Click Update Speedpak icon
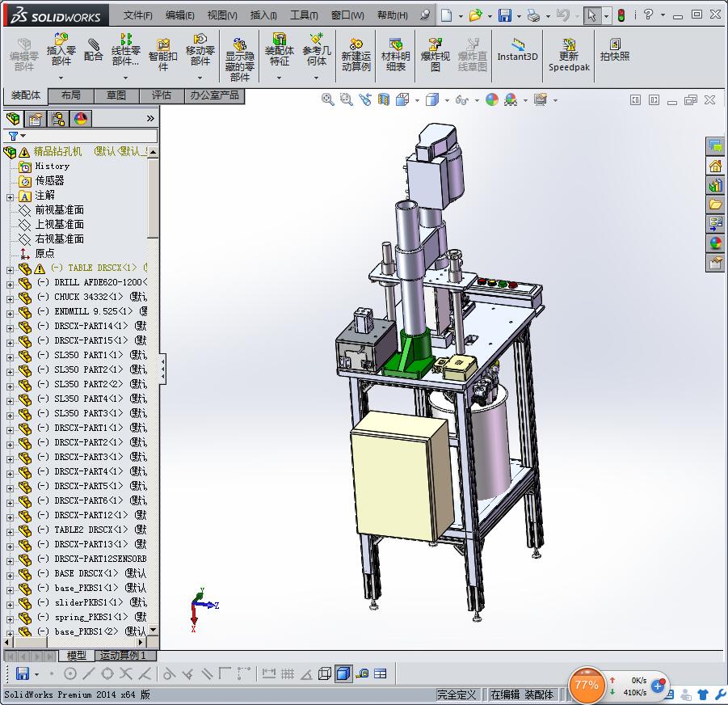 (x=569, y=55)
